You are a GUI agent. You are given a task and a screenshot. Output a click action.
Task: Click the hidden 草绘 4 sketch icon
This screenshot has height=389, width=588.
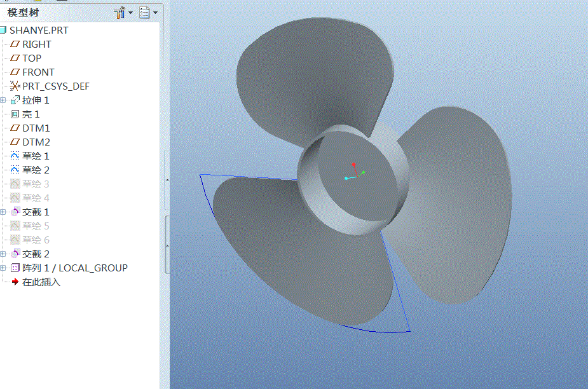[15, 198]
